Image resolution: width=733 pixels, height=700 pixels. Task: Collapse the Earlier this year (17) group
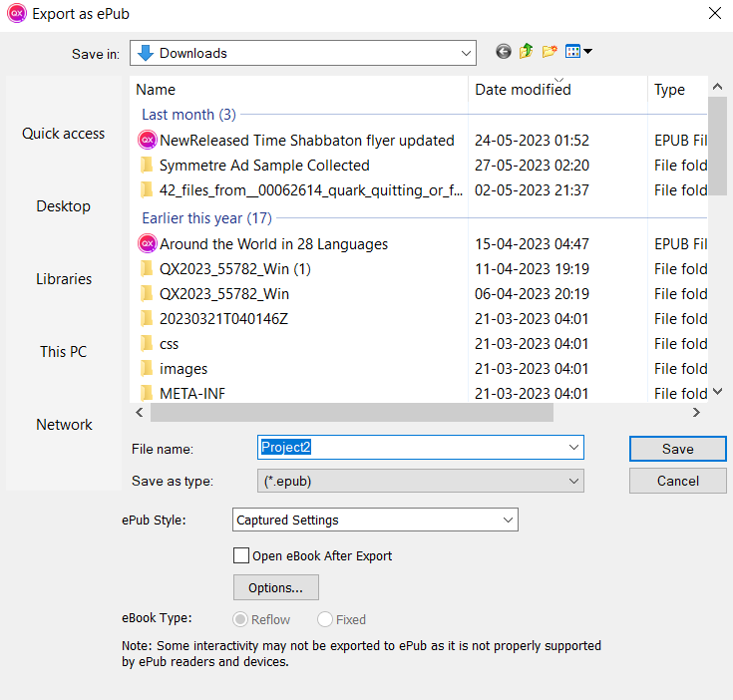point(206,218)
